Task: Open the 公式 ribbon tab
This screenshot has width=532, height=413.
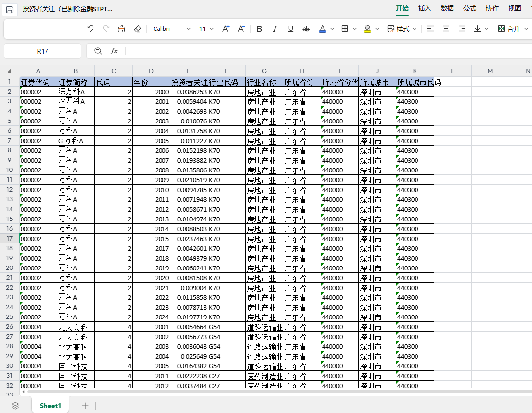Action: pos(470,8)
